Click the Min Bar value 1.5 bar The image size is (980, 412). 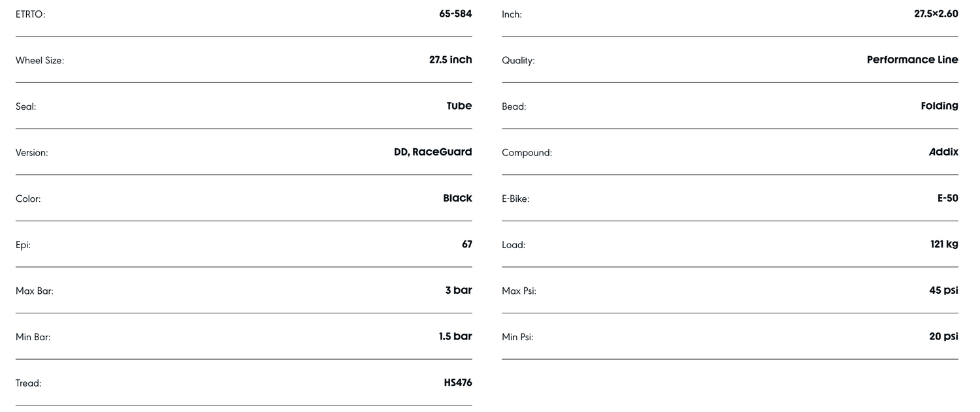point(455,336)
